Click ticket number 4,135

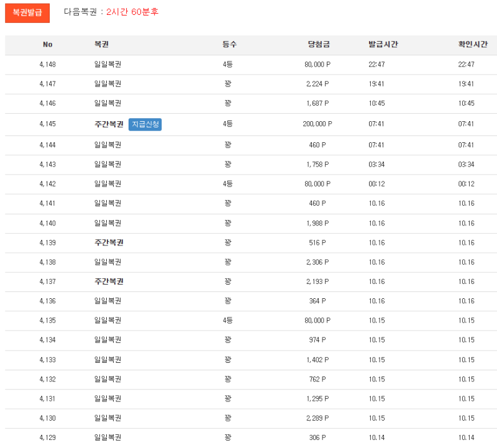coord(48,321)
